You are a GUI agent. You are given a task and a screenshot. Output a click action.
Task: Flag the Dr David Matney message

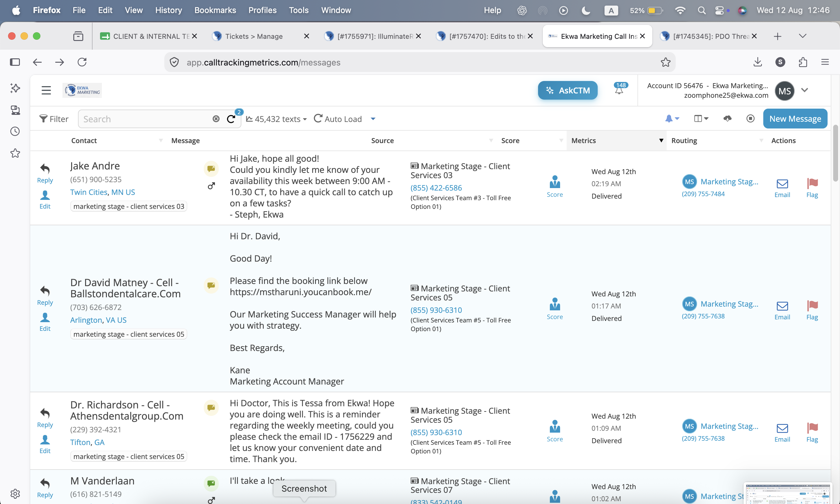(x=812, y=311)
